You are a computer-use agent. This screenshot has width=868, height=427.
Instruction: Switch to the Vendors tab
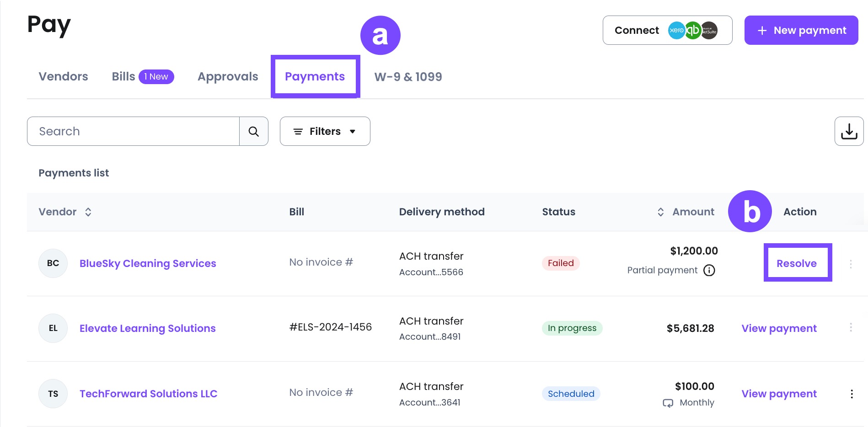(63, 76)
